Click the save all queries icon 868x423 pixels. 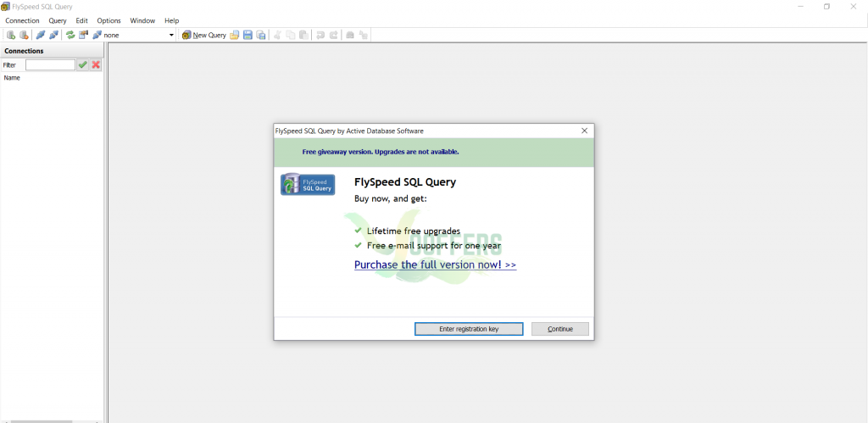[261, 35]
